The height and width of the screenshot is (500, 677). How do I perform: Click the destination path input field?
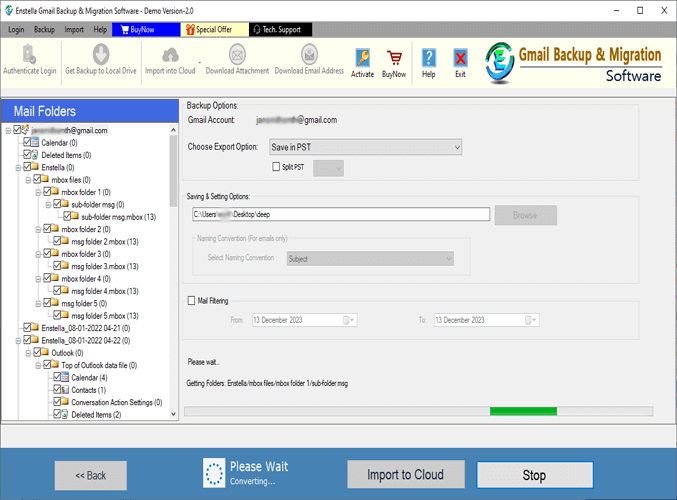click(340, 214)
